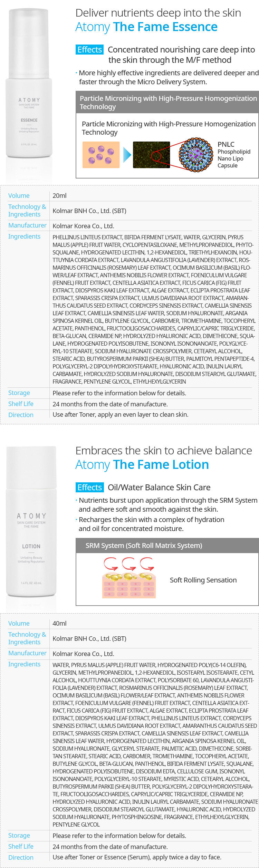259x868 pixels.
Task: Click the purple particles illustration
Action: (101, 155)
